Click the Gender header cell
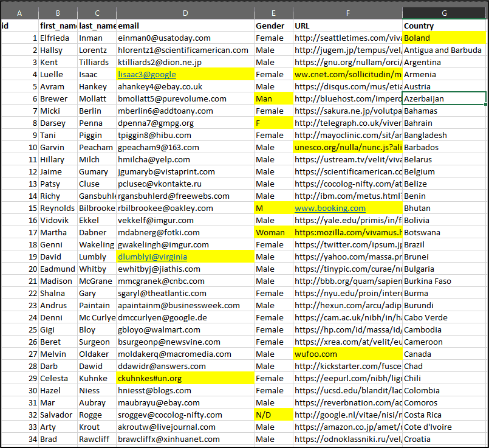Screen dimensions: 489x448 tap(273, 26)
